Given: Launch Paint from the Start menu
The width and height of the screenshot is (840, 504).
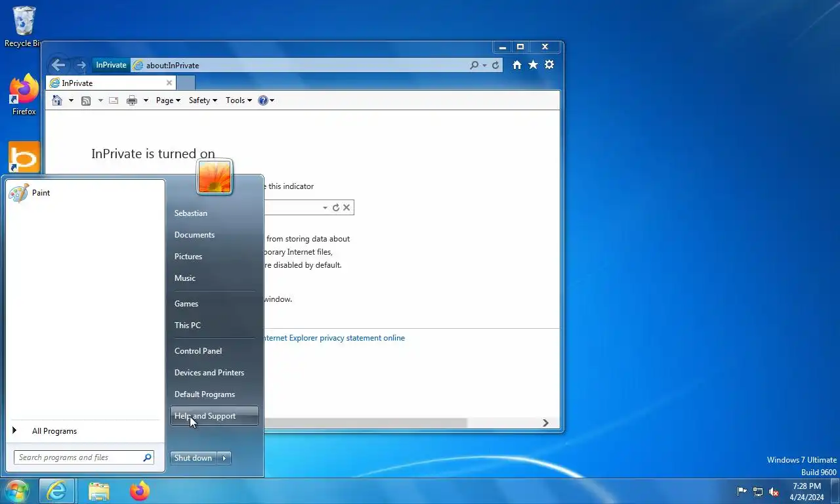Looking at the screenshot, I should [x=85, y=192].
